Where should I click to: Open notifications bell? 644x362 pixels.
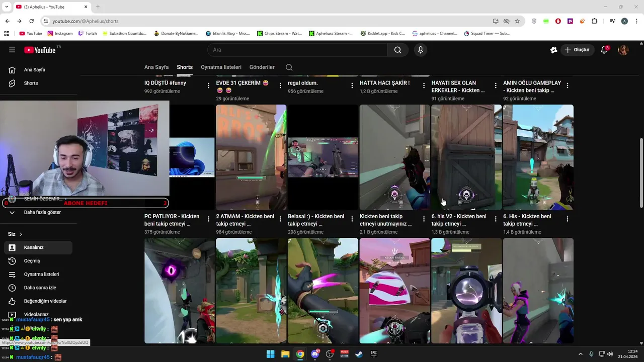pyautogui.click(x=604, y=50)
